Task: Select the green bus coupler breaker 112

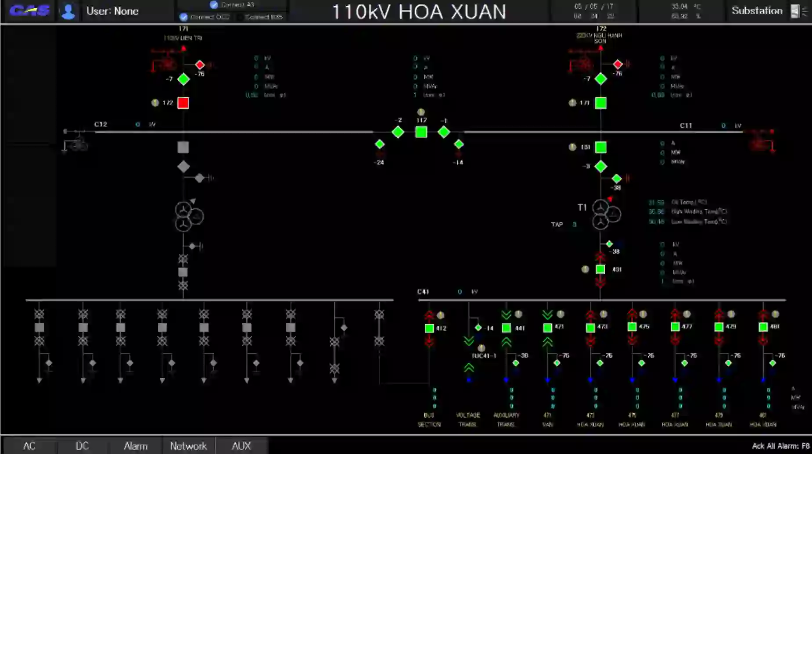Action: [x=421, y=132]
